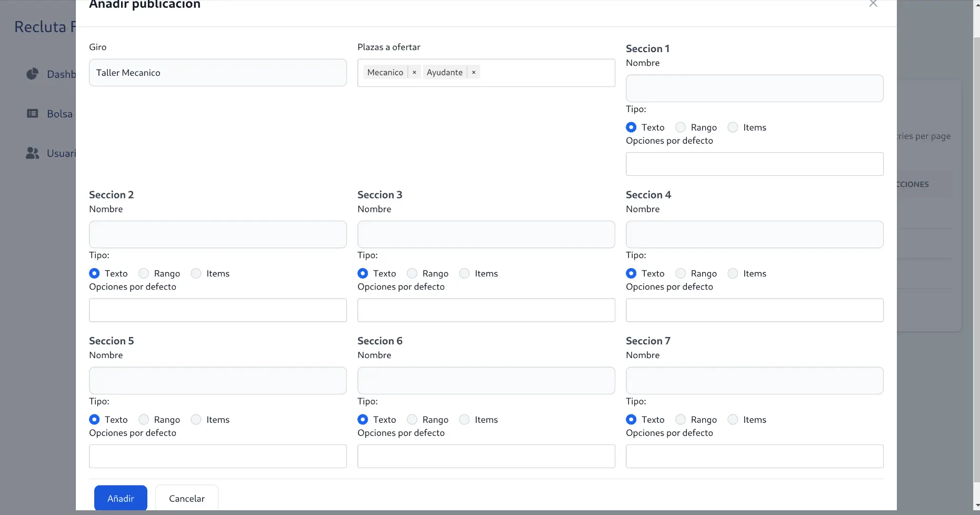Click Seccion 5 Opciones por defecto field

(218, 457)
